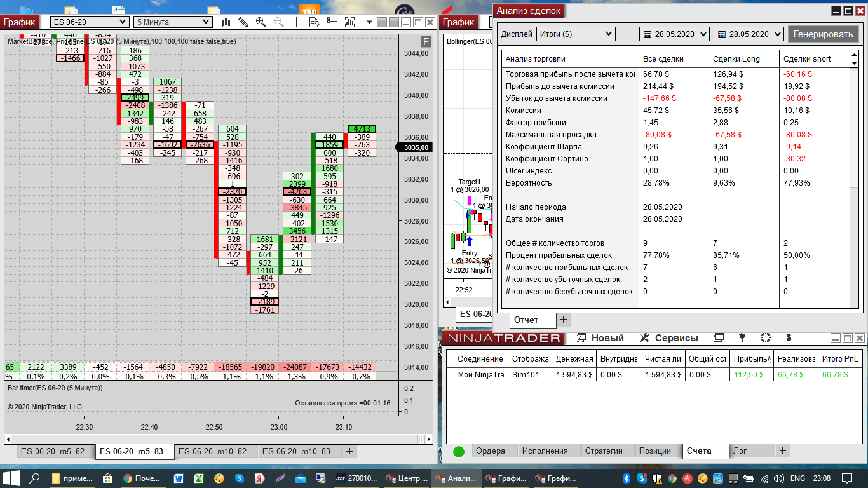Image resolution: width=868 pixels, height=488 pixels.
Task: Open the calendar icon of the start date
Action: point(648,34)
